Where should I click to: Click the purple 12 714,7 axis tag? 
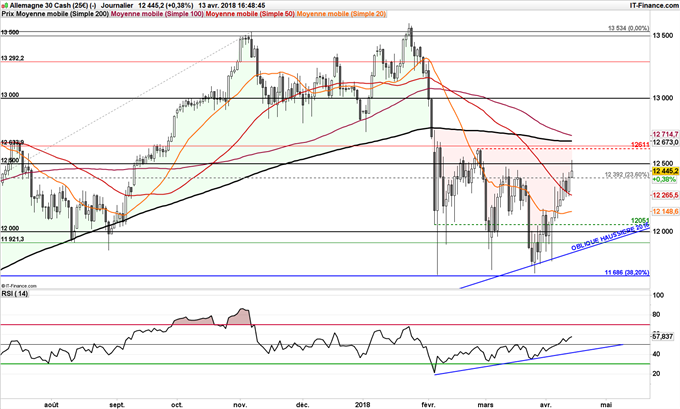(x=665, y=134)
